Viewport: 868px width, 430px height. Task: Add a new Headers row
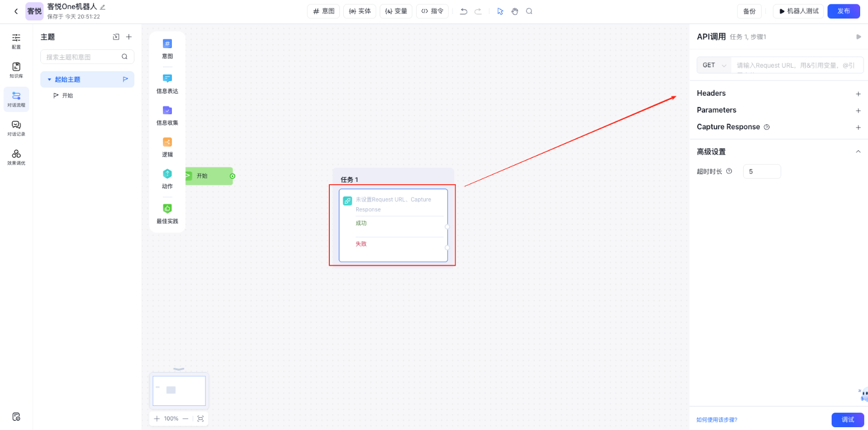pyautogui.click(x=858, y=94)
